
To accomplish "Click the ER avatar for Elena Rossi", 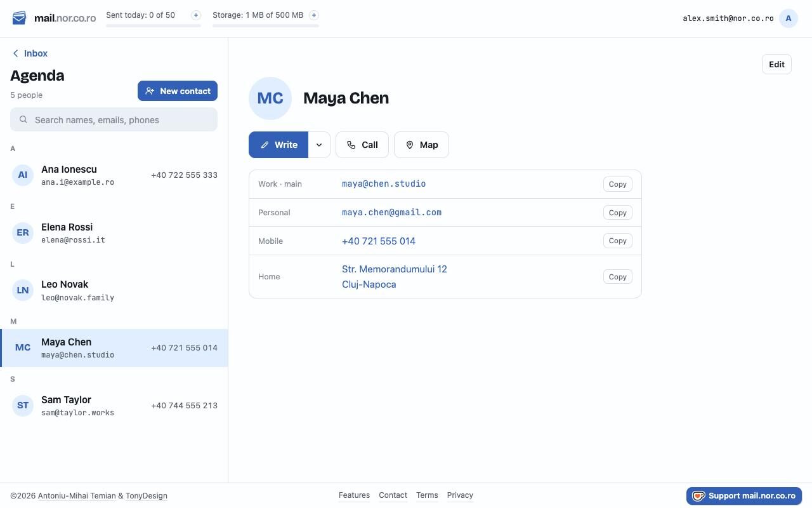I will click(x=23, y=232).
